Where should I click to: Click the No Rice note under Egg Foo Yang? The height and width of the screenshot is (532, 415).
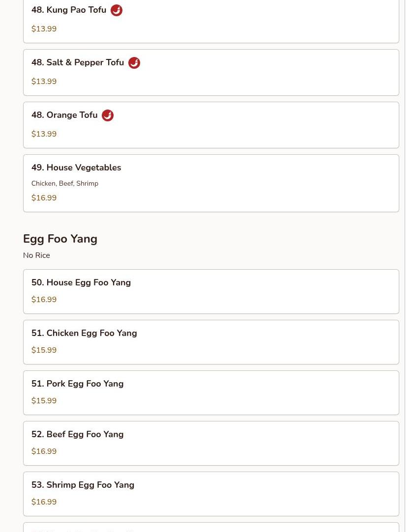(36, 255)
